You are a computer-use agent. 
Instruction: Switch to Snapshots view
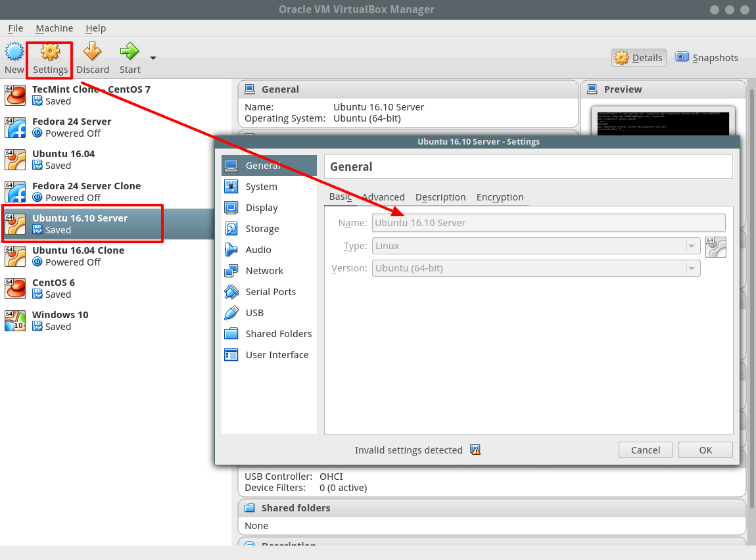(706, 57)
